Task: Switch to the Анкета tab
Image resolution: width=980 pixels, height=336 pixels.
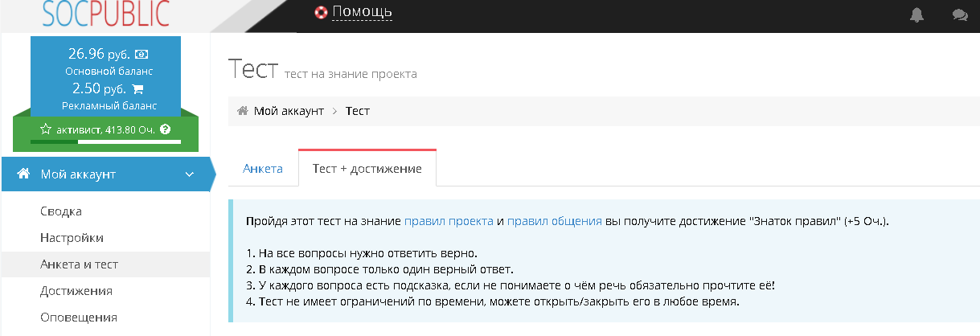Action: coord(263,168)
